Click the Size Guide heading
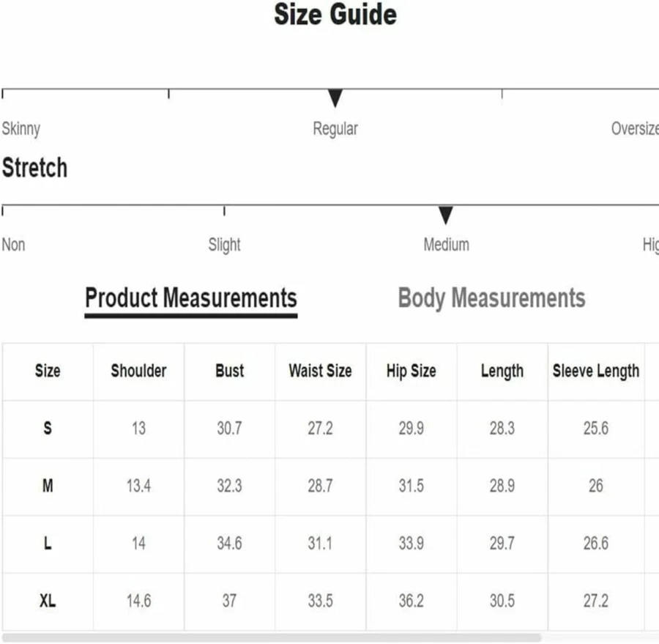 point(335,15)
